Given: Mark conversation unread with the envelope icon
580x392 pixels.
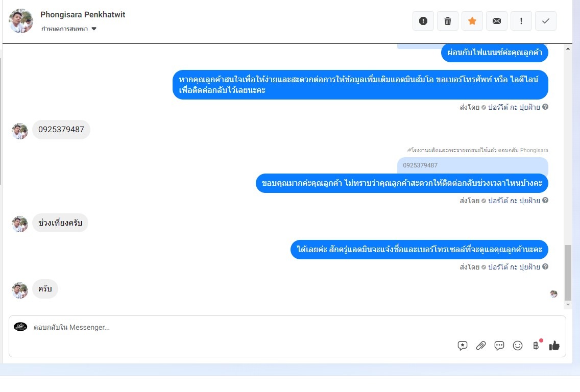Looking at the screenshot, I should [x=497, y=21].
